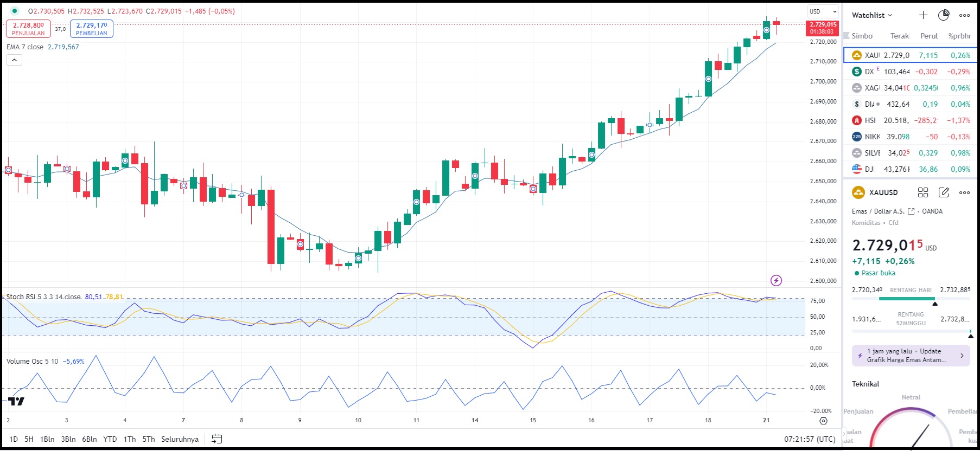Click the XAUUSD grid layout icon
This screenshot has height=451, width=980.
(923, 192)
